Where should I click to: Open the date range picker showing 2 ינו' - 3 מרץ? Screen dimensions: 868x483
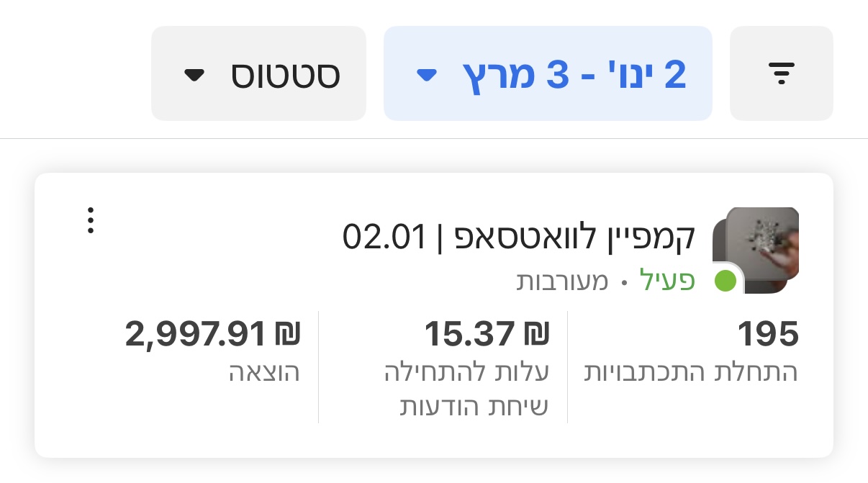[548, 73]
